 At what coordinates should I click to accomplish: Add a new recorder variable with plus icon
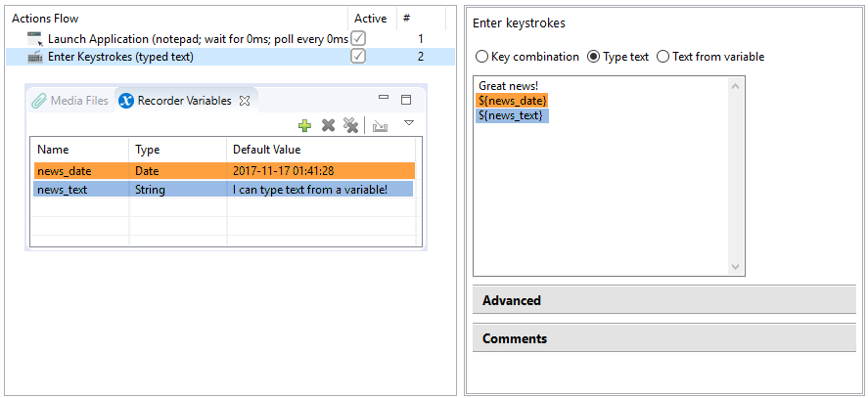(304, 126)
